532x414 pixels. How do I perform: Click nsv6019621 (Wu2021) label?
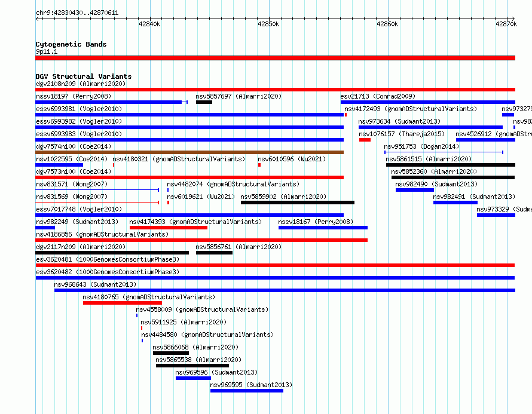click(201, 197)
